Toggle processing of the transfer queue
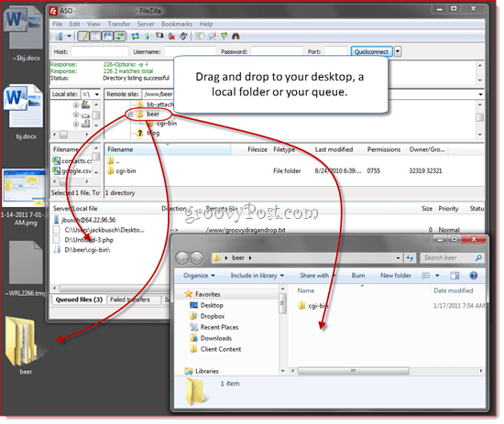Image resolution: width=504 pixels, height=424 pixels. tap(148, 37)
